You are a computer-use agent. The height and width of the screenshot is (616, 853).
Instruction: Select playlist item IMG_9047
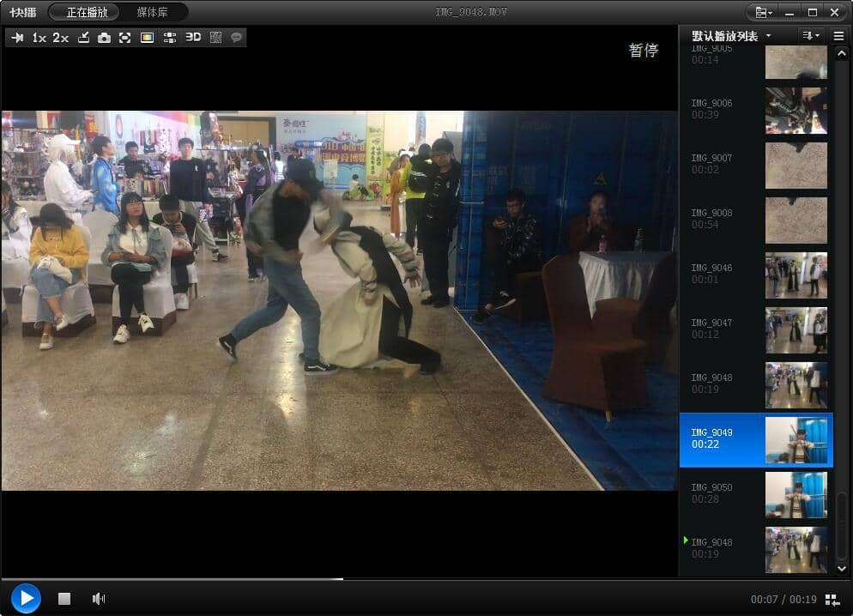coord(756,329)
